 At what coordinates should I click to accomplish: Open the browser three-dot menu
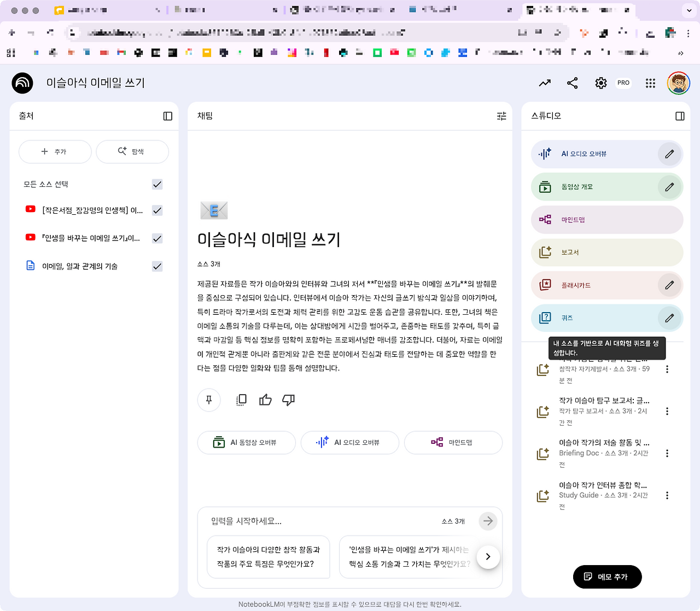688,33
